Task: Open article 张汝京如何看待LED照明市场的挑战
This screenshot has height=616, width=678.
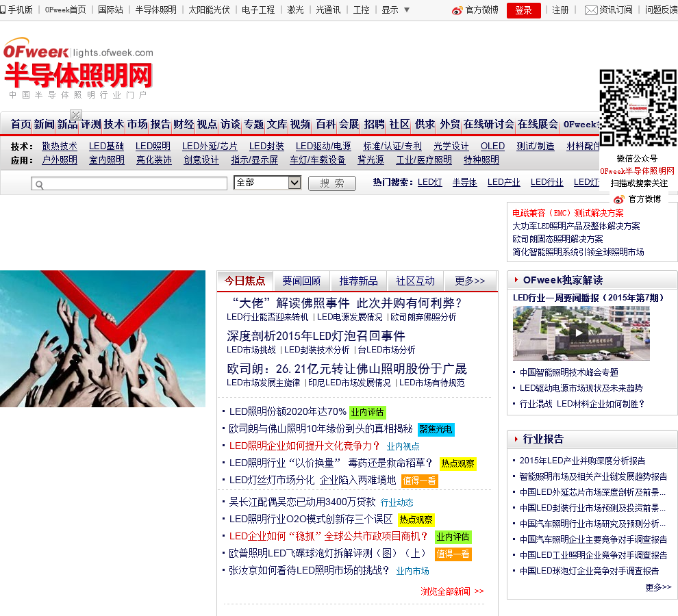Action: pyautogui.click(x=309, y=571)
